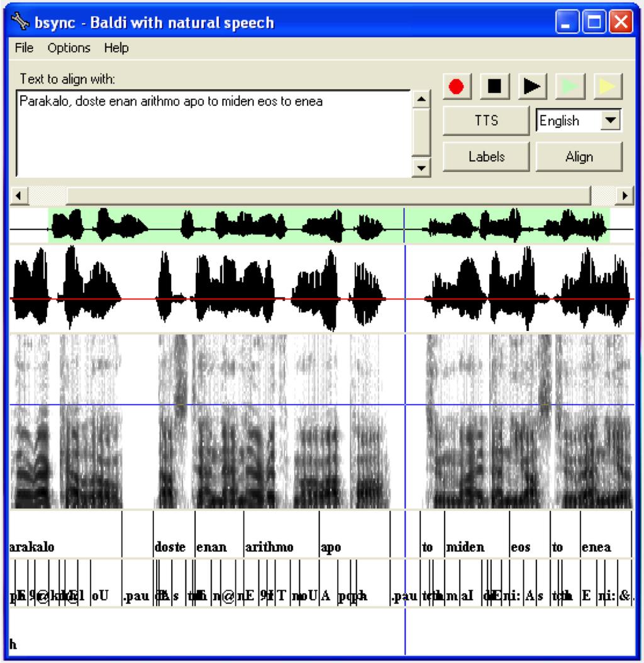Select the word label 'apo'
This screenshot has width=644, height=663.
331,547
